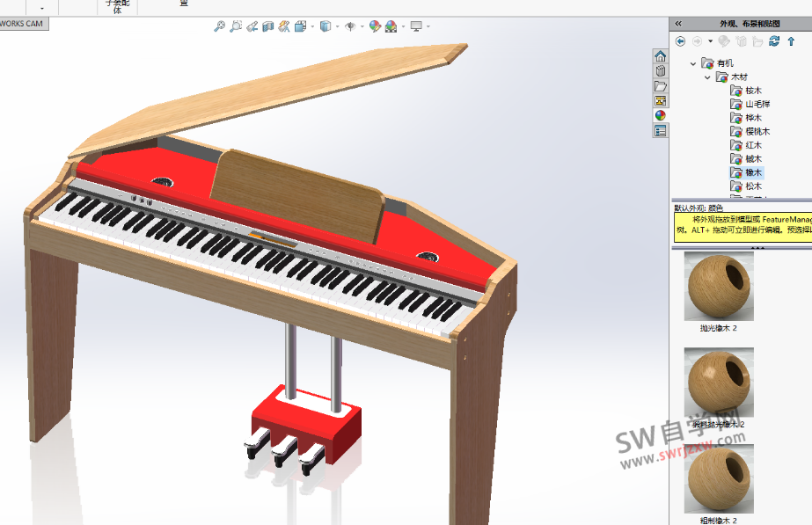The height and width of the screenshot is (525, 812).
Task: Click the Zoom to Fit tool
Action: pyautogui.click(x=218, y=26)
